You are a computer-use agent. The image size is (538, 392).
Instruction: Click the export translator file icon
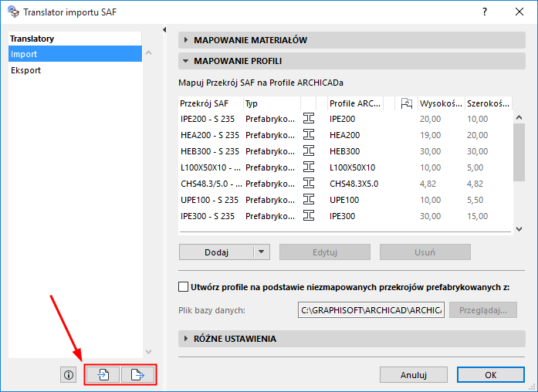click(x=137, y=375)
